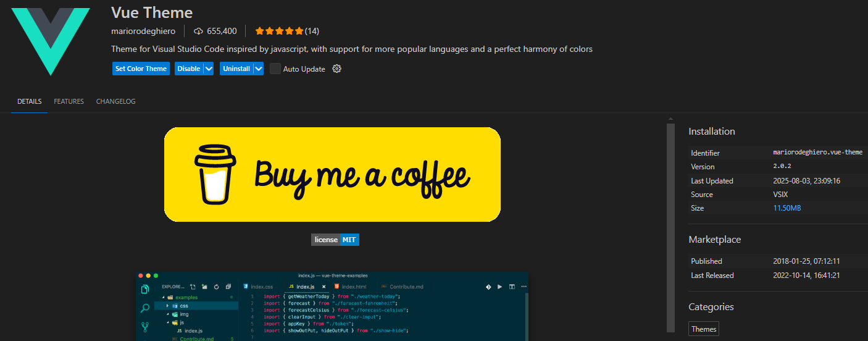Collapse the img folder arrow in preview screenshot
Viewport: 868px width, 341px height.
pos(167,314)
